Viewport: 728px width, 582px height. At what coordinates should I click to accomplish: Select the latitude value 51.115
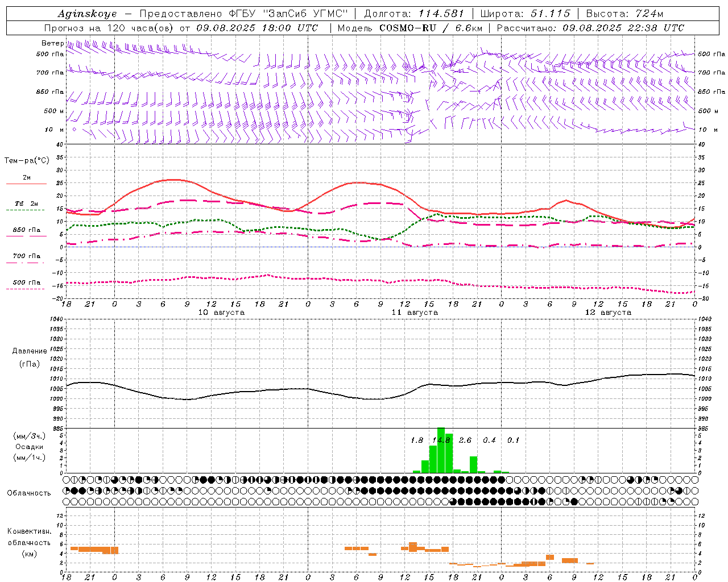pyautogui.click(x=551, y=14)
